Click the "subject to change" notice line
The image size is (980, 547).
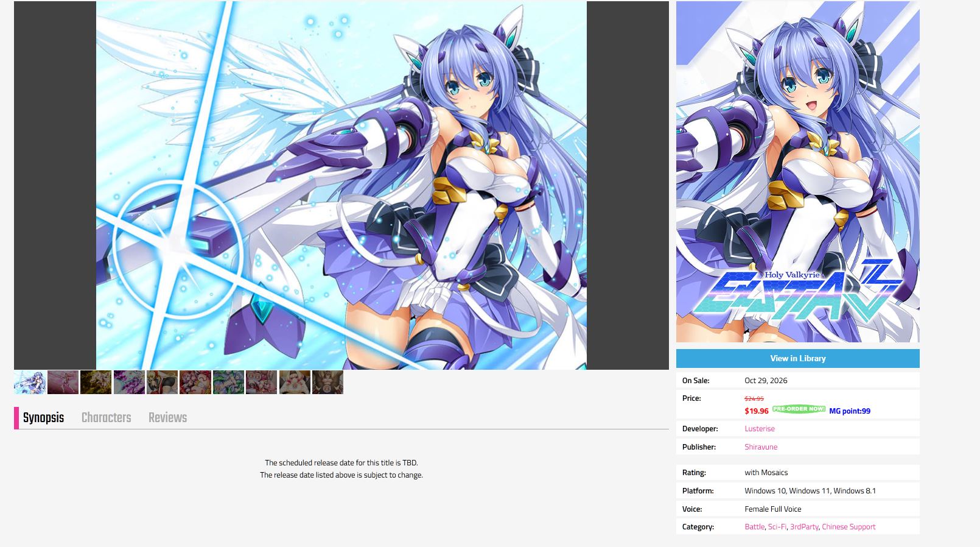341,475
